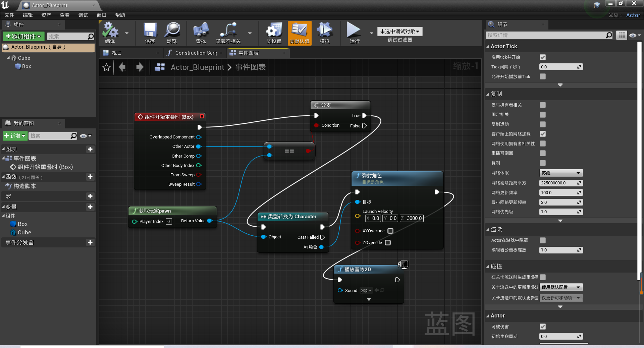
Task: Toggle 启用tick并开始 checkbox
Action: pyautogui.click(x=543, y=57)
